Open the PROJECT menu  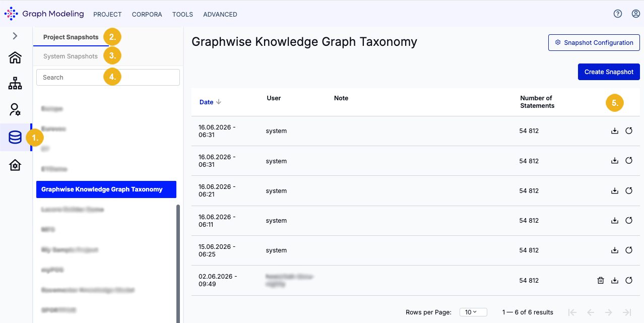click(x=107, y=15)
